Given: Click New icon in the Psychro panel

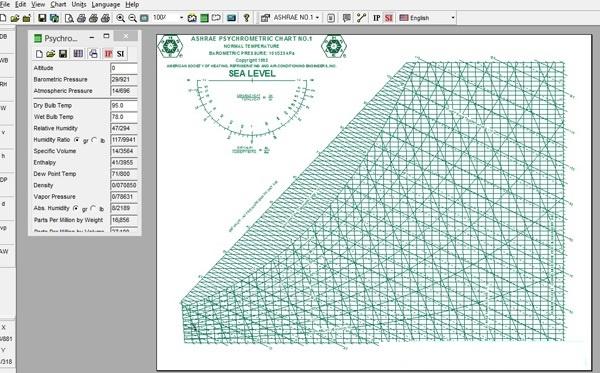Looking at the screenshot, I should [x=39, y=54].
